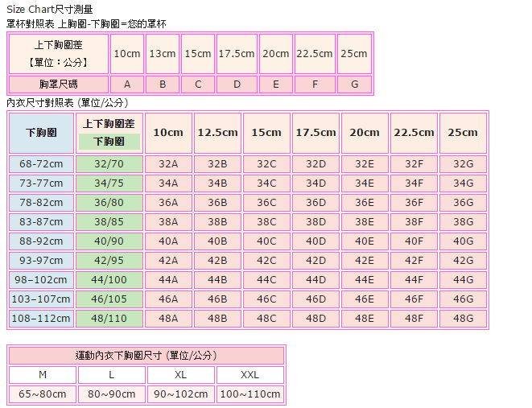This screenshot has height=408, width=532.
Task: Select the 12.5cm column header
Action: point(217,133)
